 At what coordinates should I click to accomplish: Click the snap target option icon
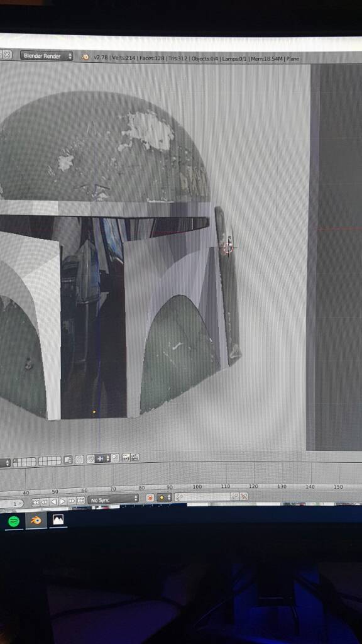[115, 458]
